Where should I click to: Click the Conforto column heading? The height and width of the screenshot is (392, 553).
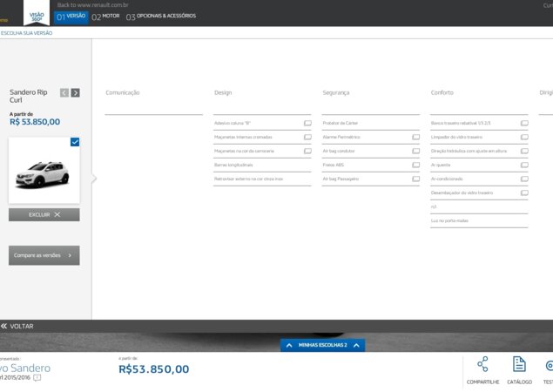[442, 92]
